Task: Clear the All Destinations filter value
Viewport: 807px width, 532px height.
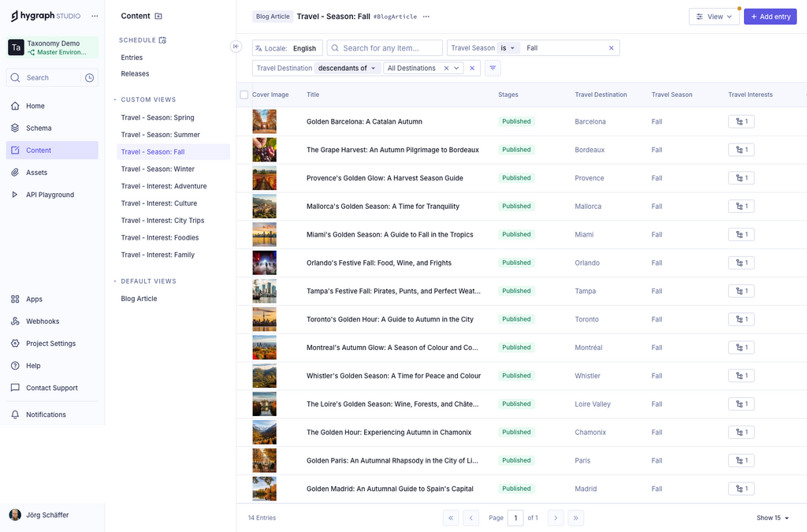Action: click(x=446, y=69)
